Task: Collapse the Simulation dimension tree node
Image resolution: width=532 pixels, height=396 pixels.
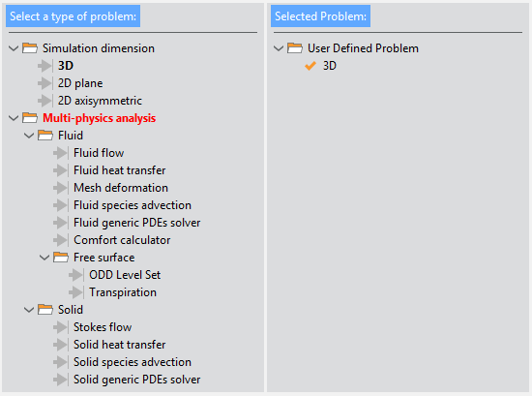Action: tap(14, 48)
